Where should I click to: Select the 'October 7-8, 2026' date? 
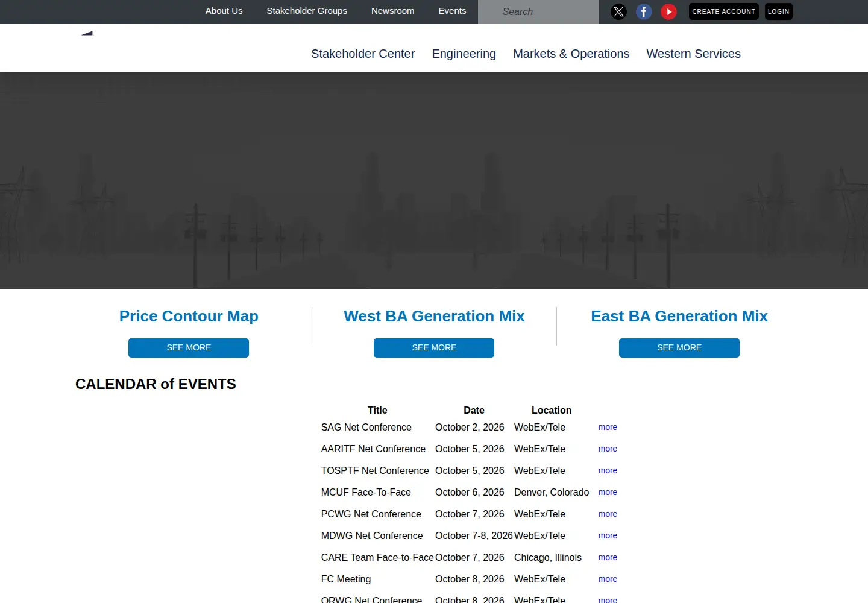coord(474,535)
